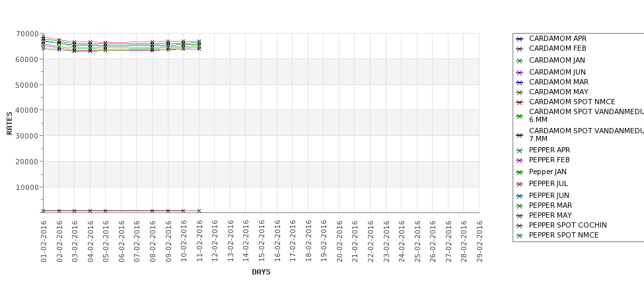Screen dimensions: 644x283
Task: Click the 08-02-2016 date axis label
Action: pos(153,241)
